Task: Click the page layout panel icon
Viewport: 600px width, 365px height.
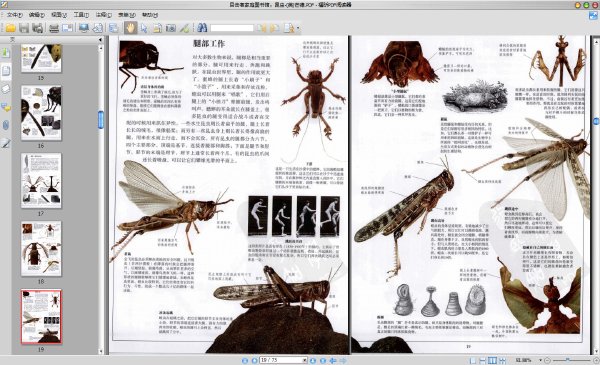Action: click(114, 28)
